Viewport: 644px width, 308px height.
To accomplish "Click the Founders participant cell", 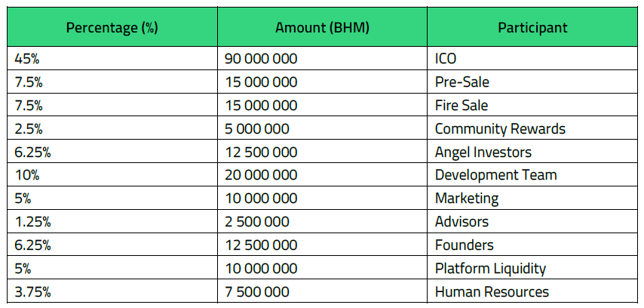I will (x=464, y=245).
